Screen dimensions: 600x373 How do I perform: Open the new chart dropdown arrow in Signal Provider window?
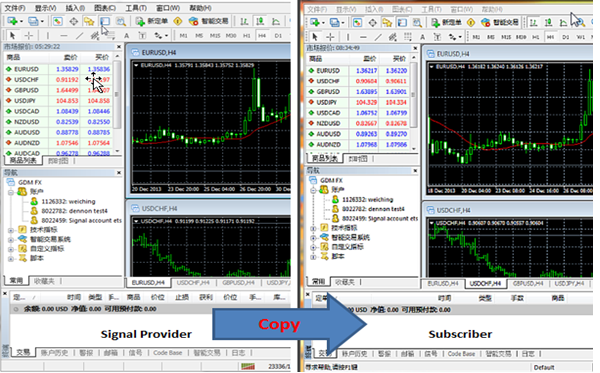tap(21, 21)
